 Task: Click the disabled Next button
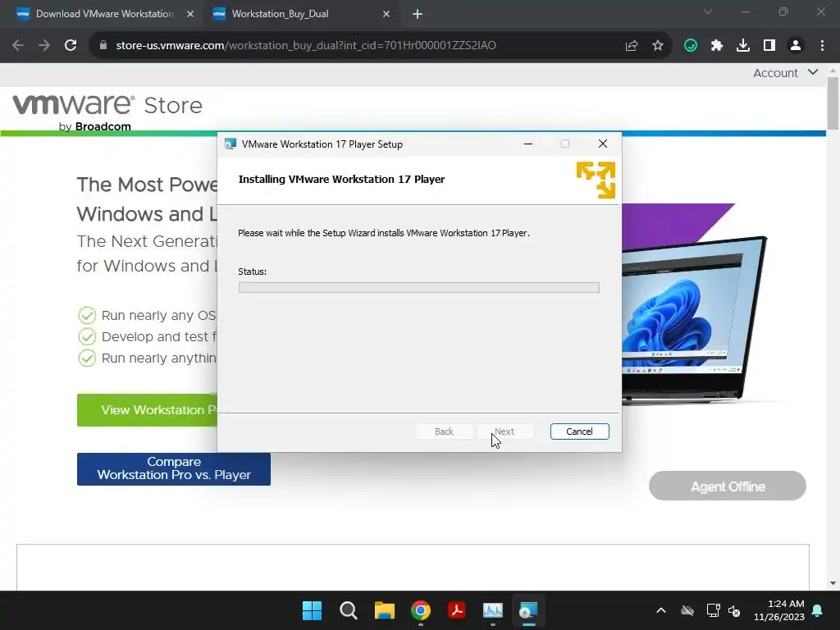pos(504,431)
